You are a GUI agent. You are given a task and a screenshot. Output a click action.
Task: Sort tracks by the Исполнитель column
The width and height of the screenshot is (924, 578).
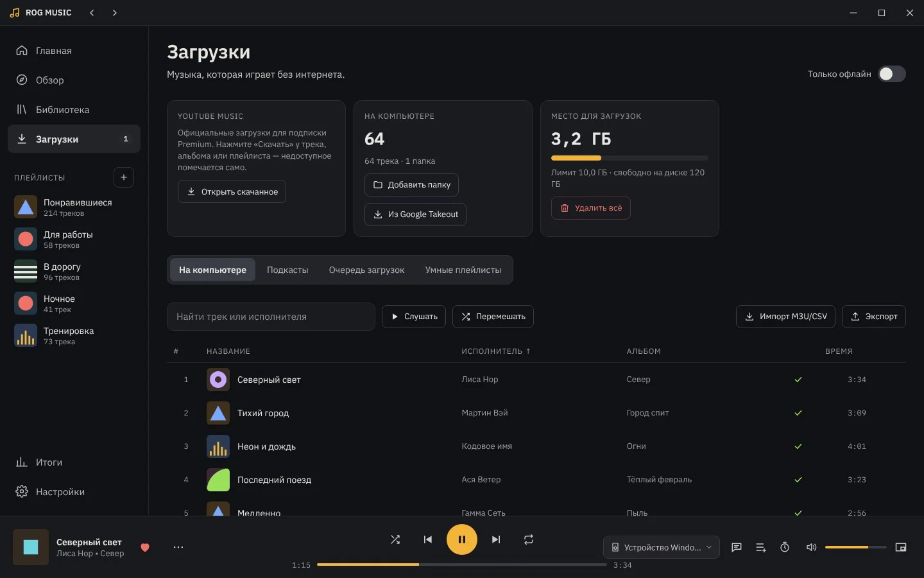[496, 351]
